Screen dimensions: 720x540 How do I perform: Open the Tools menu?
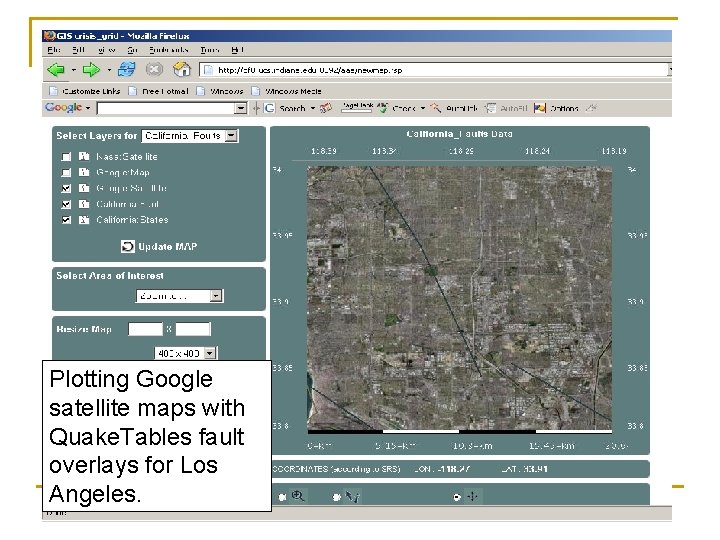[209, 49]
